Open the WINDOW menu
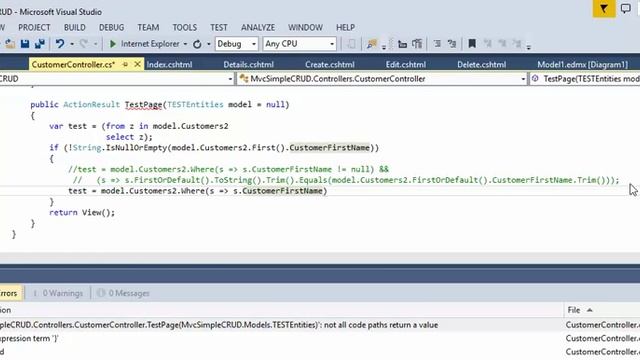The height and width of the screenshot is (360, 640). click(x=305, y=27)
